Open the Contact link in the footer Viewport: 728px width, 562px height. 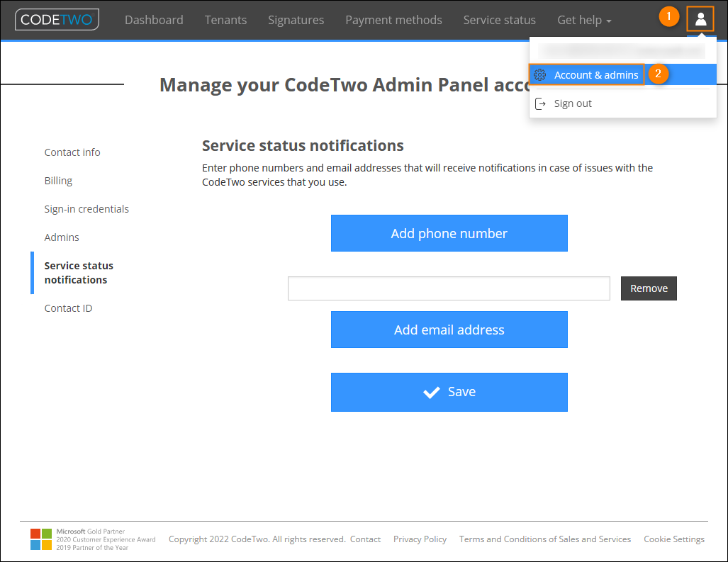[365, 539]
